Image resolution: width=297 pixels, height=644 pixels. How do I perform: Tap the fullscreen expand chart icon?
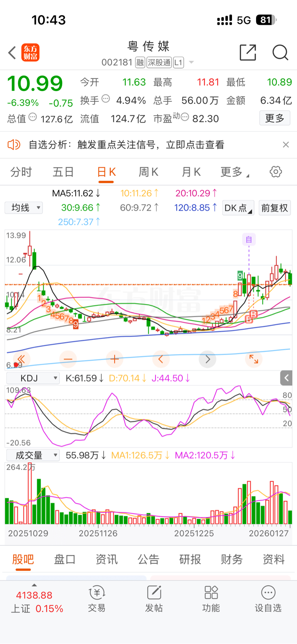click(254, 359)
